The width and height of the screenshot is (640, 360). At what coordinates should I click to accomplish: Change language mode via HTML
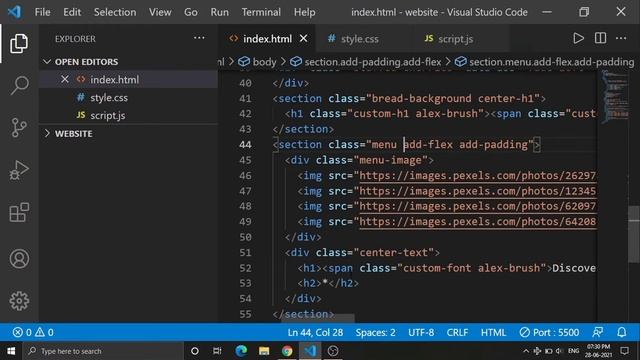coord(493,332)
